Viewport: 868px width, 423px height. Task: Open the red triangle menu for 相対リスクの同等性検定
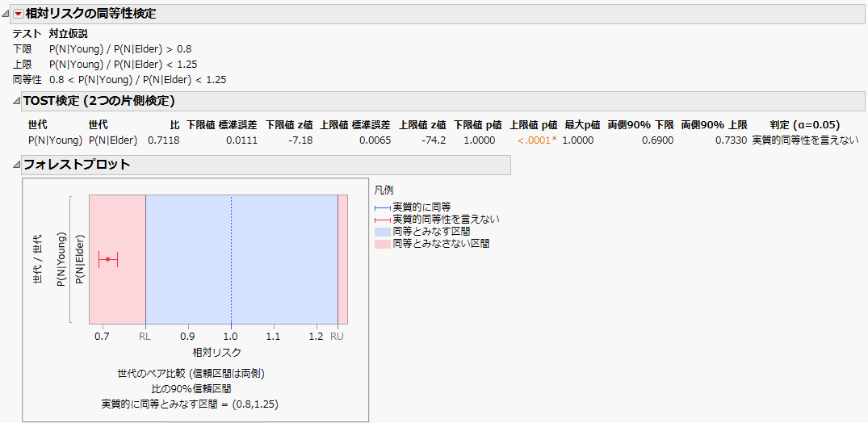[19, 15]
